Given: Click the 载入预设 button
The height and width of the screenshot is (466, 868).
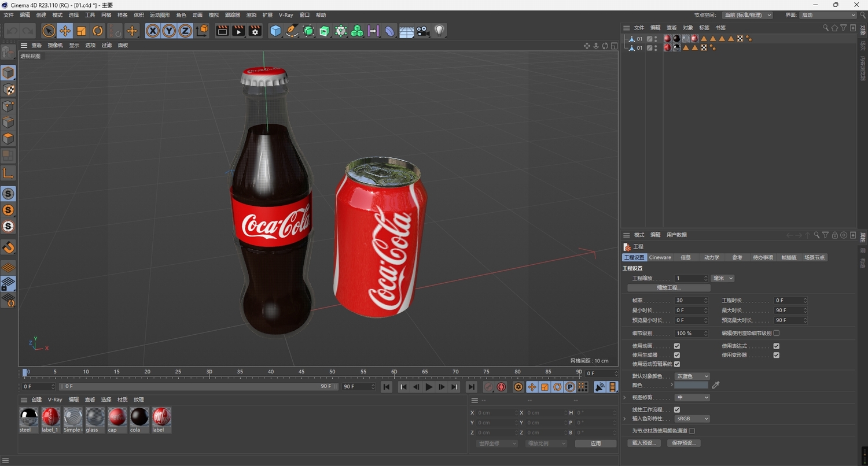Looking at the screenshot, I should pyautogui.click(x=643, y=443).
